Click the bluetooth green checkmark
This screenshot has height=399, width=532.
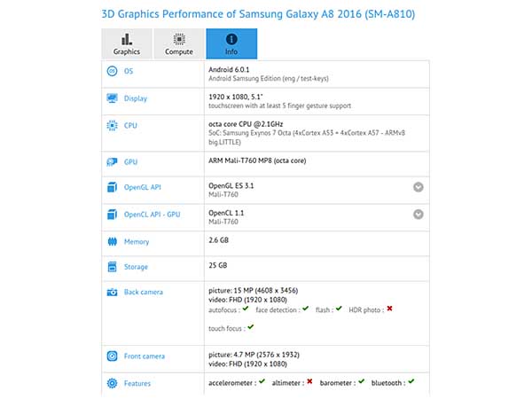tap(411, 381)
